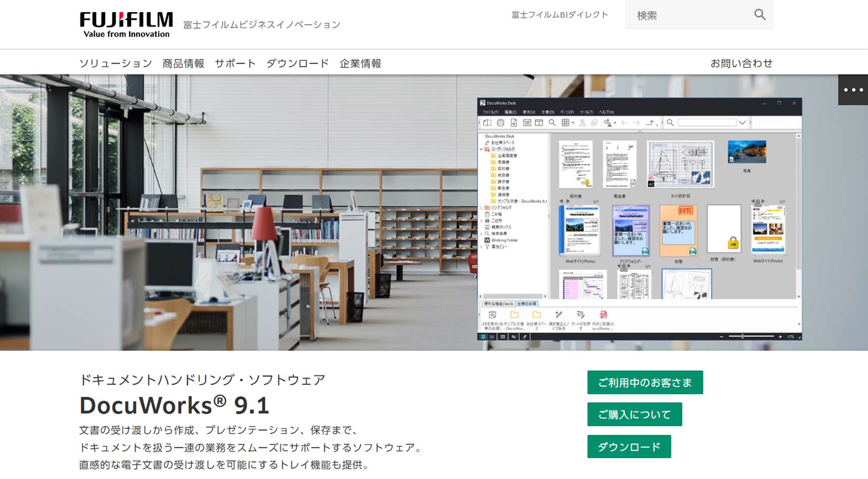
Task: Click the デート印を押す date stamp icon
Action: click(581, 315)
